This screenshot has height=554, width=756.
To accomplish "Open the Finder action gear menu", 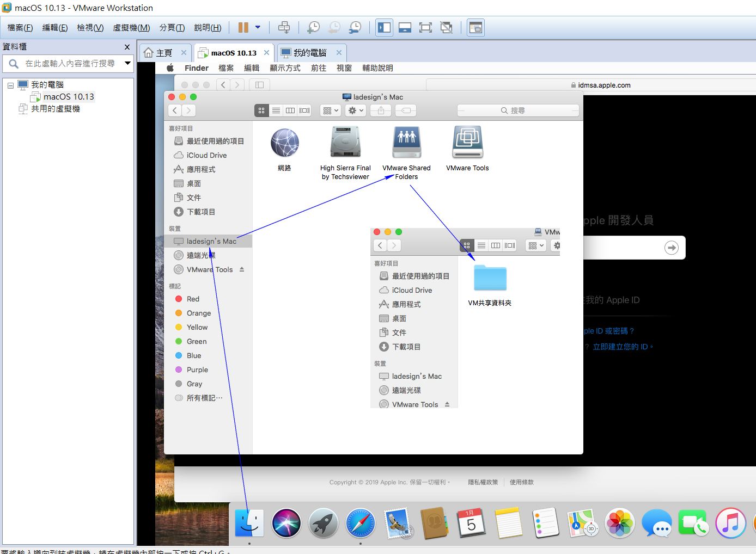I will (355, 110).
